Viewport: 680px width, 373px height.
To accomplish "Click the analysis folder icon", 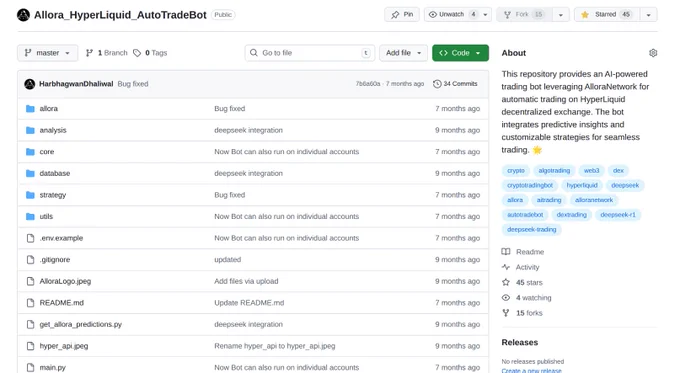I will pos(30,130).
